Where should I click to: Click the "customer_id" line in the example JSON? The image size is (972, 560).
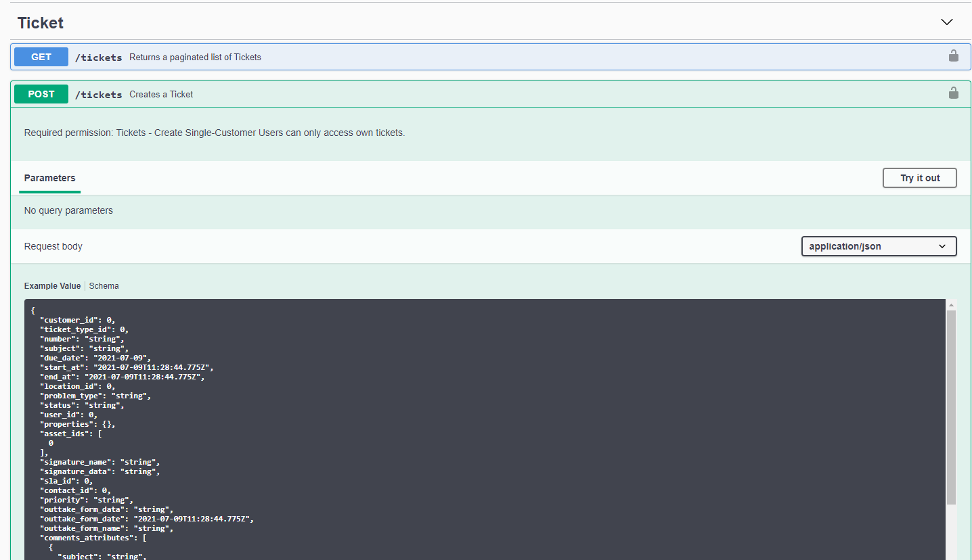(81, 320)
